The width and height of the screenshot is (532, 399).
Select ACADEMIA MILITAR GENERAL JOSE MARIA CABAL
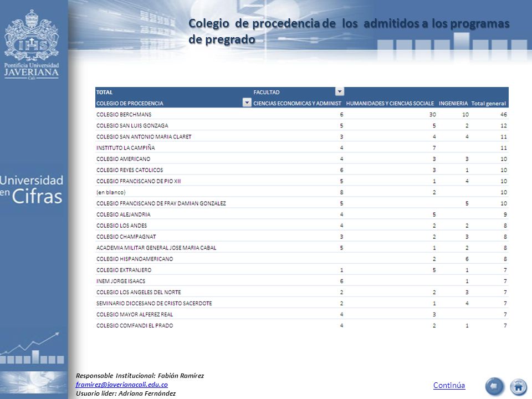[x=301, y=248]
